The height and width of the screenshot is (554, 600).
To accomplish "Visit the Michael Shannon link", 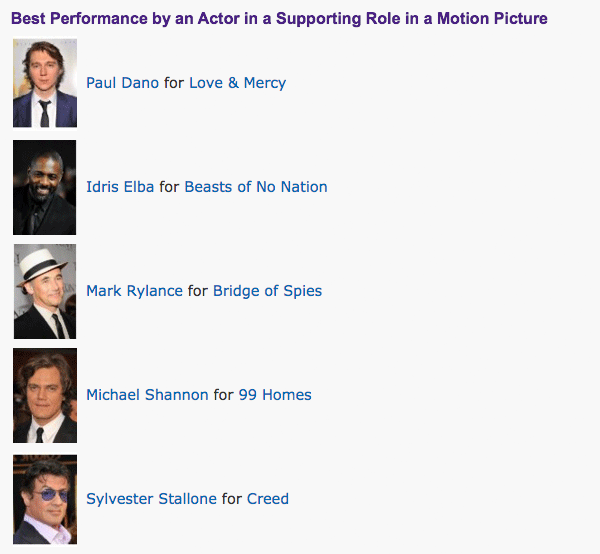I will 147,395.
